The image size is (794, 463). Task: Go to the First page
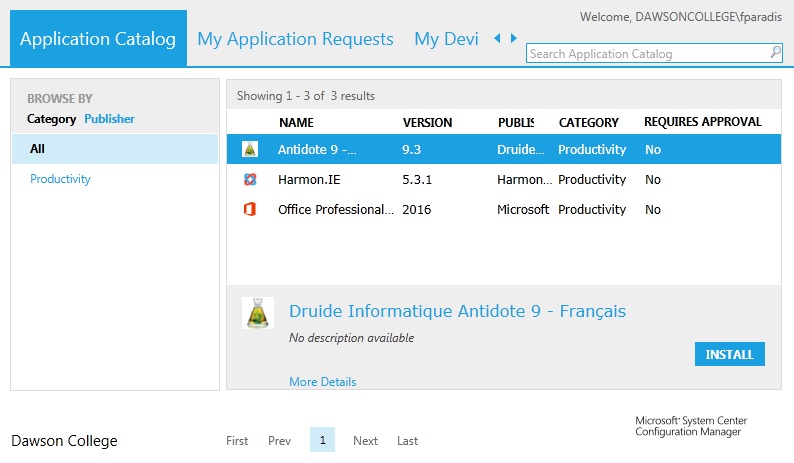tap(237, 441)
